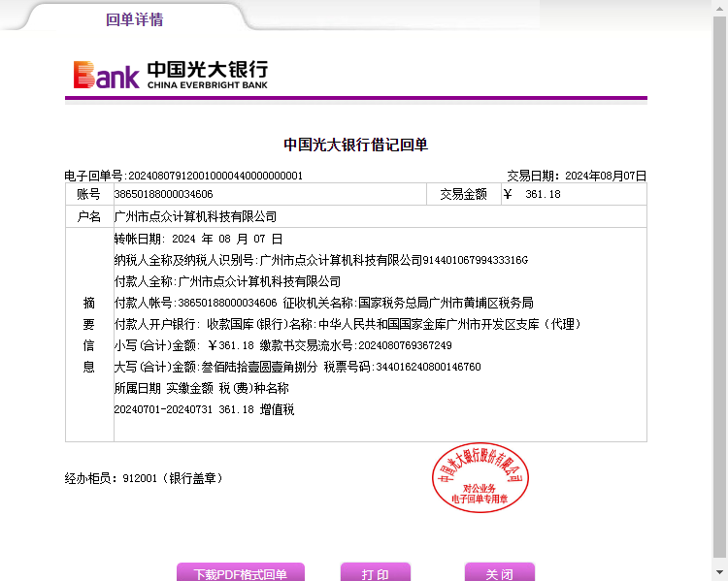The width and height of the screenshot is (728, 581).
Task: Click the taxpayer ID 91440106799433316G
Action: pos(475,260)
